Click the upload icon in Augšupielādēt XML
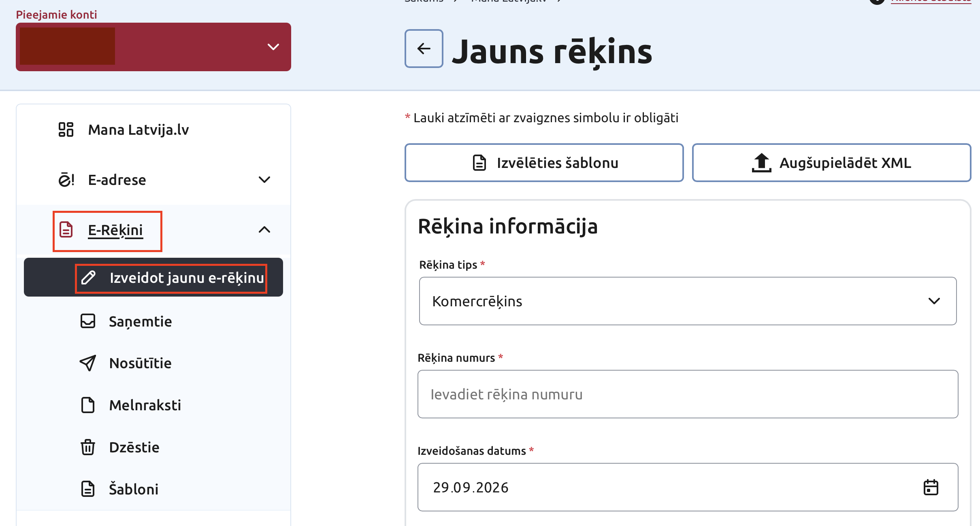 tap(761, 163)
